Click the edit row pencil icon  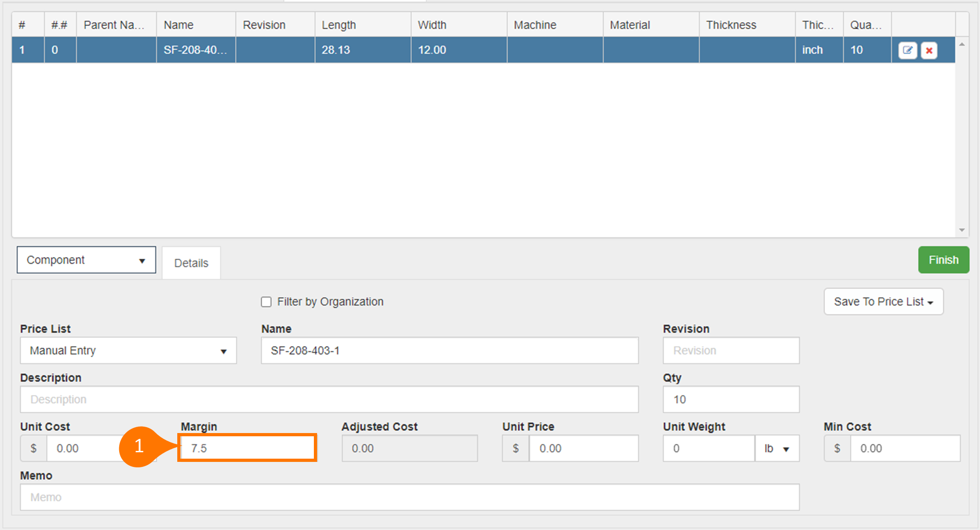tap(907, 50)
